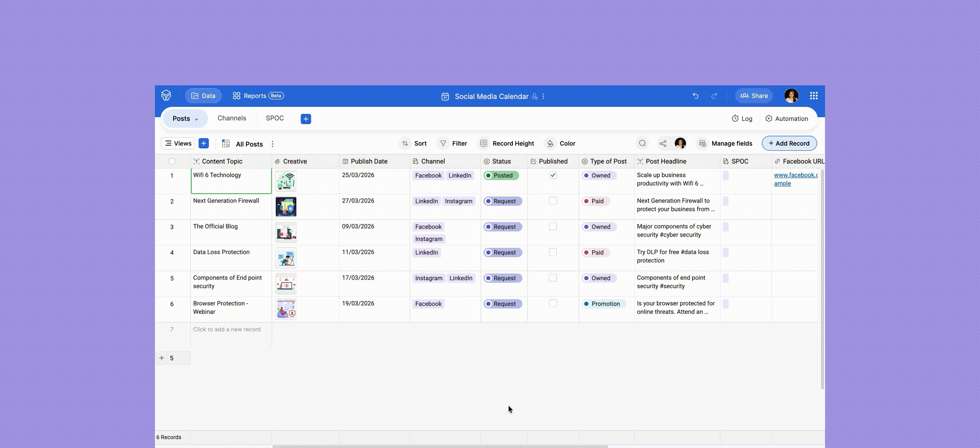Select the header checkbox to select all rows

[172, 161]
